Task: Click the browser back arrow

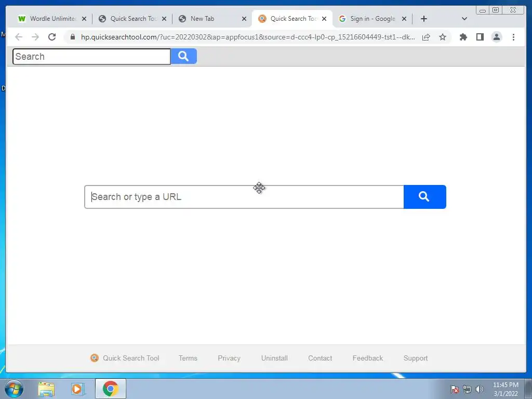Action: click(19, 37)
